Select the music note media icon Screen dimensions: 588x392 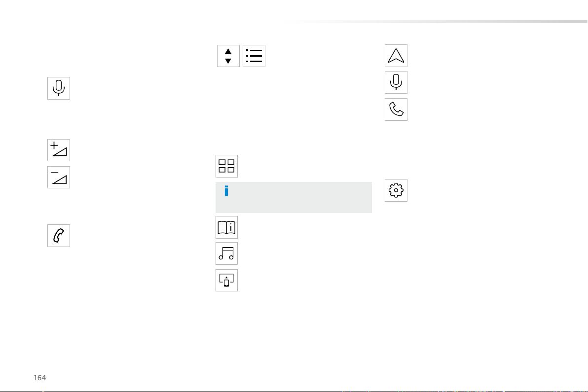point(226,253)
